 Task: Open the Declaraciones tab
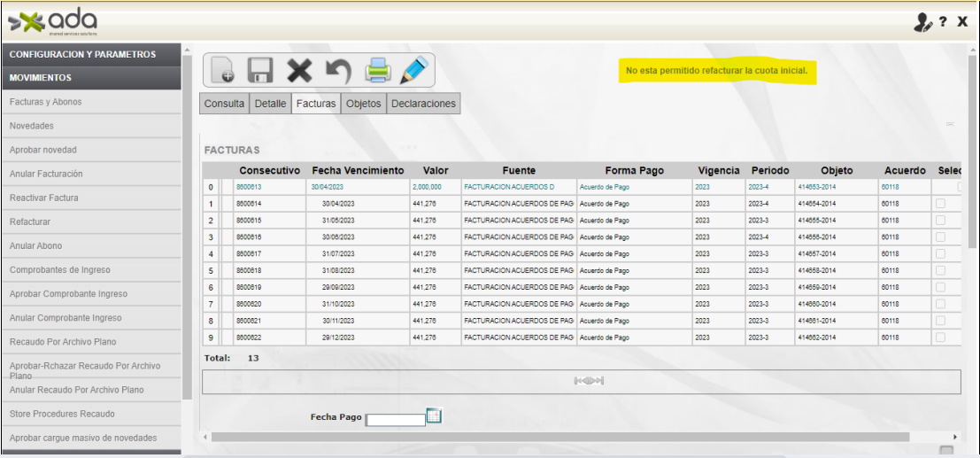(423, 104)
